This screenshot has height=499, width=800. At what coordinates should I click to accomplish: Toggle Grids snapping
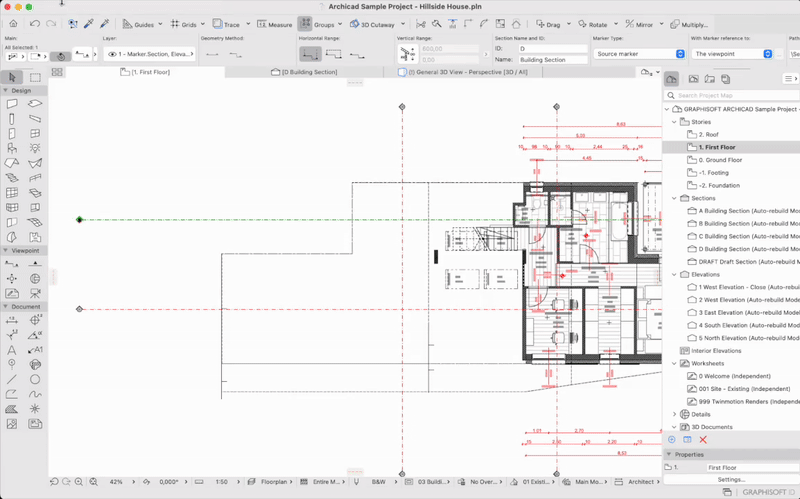[184, 24]
